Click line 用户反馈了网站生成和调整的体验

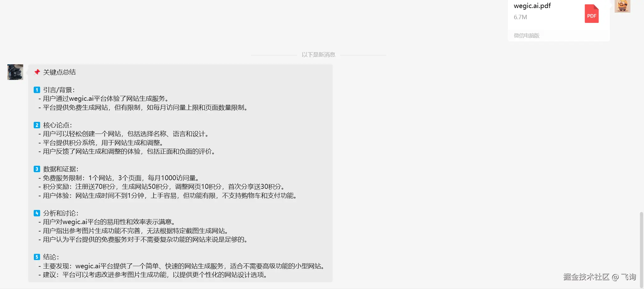[x=128, y=151]
